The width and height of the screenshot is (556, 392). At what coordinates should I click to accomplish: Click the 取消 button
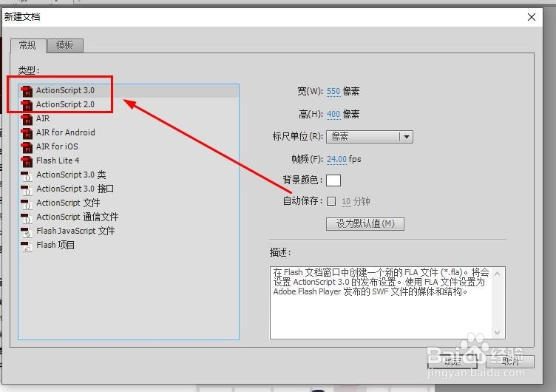tap(510, 362)
